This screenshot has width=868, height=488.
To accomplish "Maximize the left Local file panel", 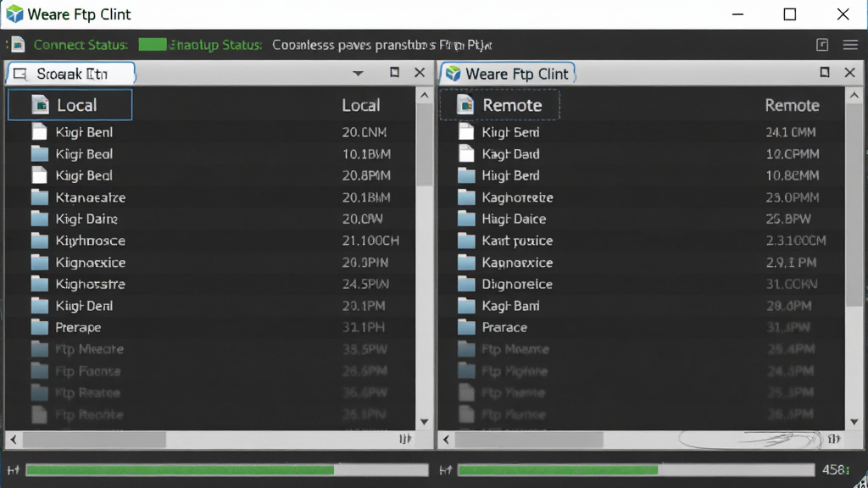I will pyautogui.click(x=394, y=73).
